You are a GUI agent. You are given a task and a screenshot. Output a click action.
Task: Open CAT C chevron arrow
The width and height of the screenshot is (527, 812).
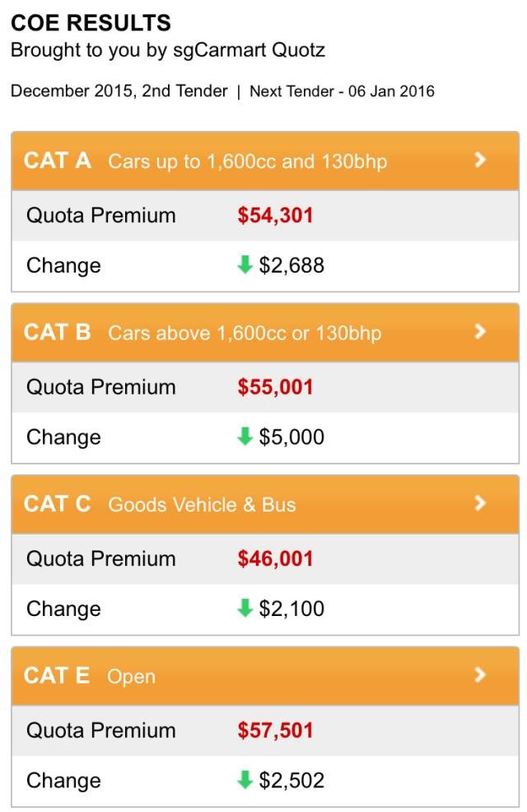[481, 503]
